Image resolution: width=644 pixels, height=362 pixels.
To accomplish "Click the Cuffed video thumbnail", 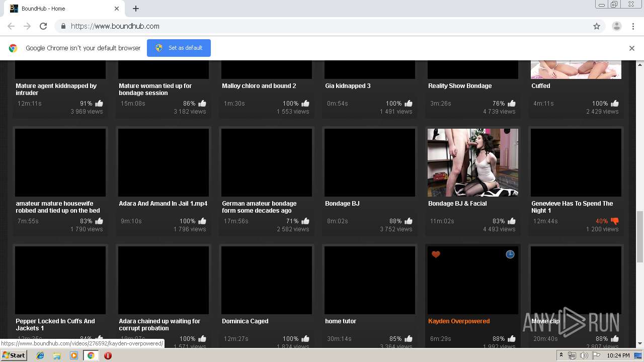I will tap(576, 70).
